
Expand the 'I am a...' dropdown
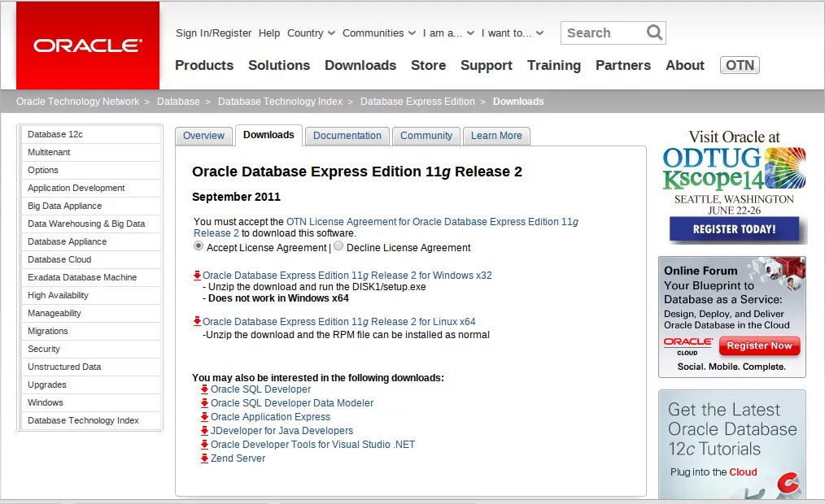coord(448,33)
